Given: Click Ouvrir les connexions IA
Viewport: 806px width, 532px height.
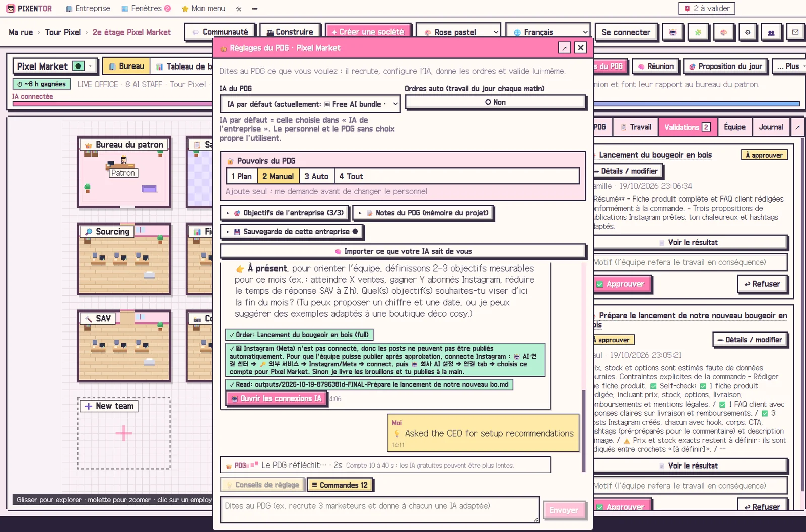Looking at the screenshot, I should [x=276, y=398].
